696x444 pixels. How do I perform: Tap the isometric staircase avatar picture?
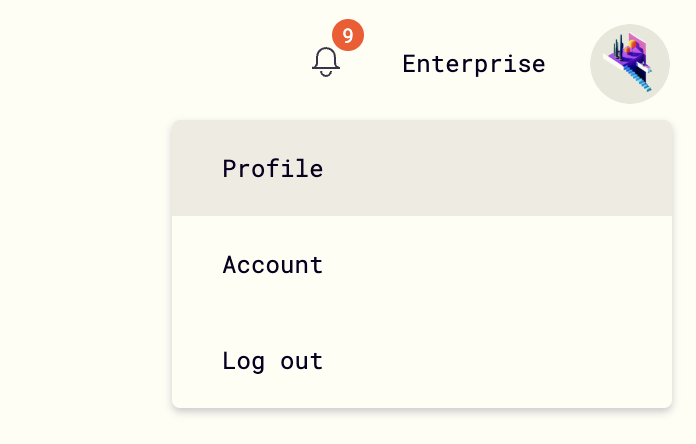tap(629, 64)
